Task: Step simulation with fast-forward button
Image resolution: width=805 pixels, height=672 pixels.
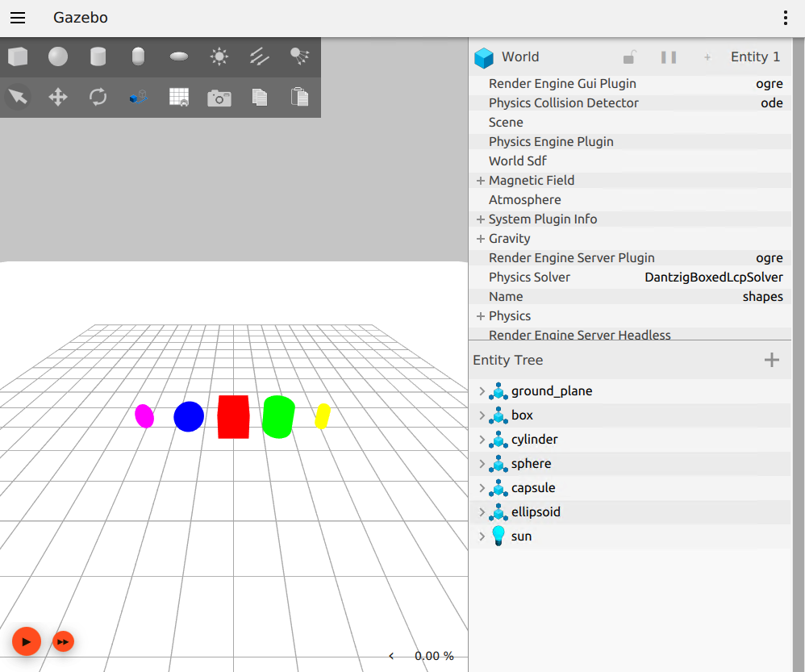Action: pyautogui.click(x=63, y=641)
